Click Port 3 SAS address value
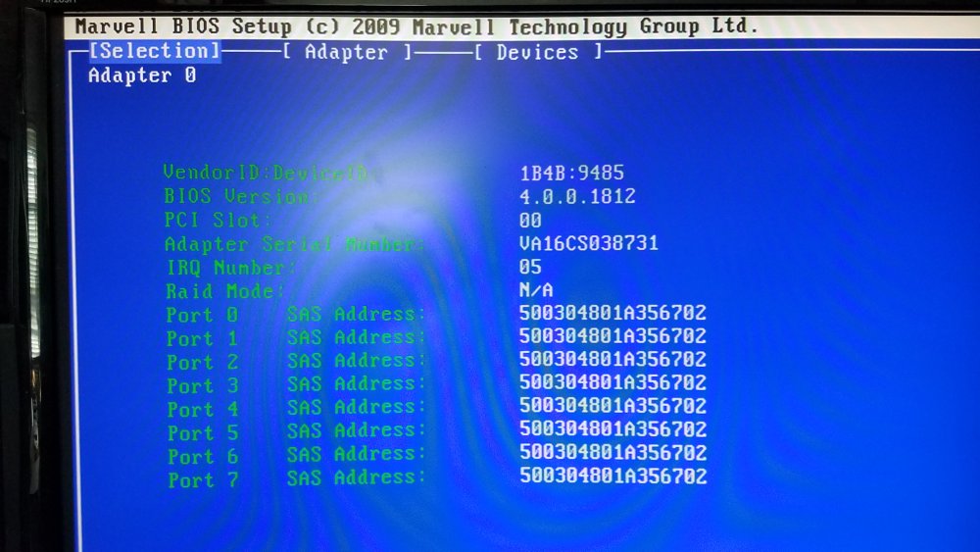This screenshot has height=552, width=980. pos(613,382)
